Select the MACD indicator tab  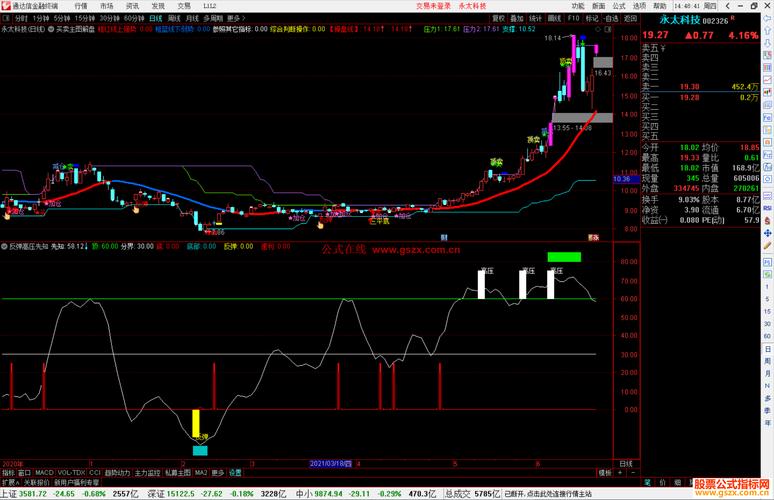click(x=44, y=472)
